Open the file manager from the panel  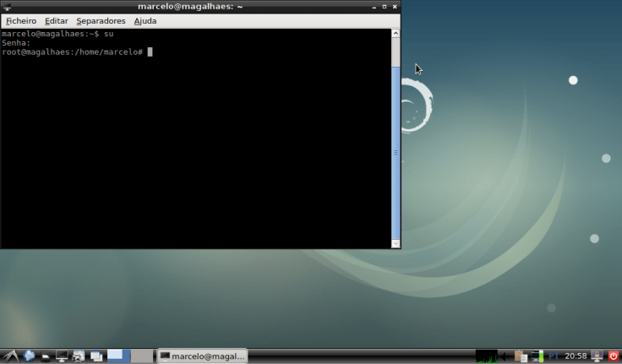tap(45, 356)
